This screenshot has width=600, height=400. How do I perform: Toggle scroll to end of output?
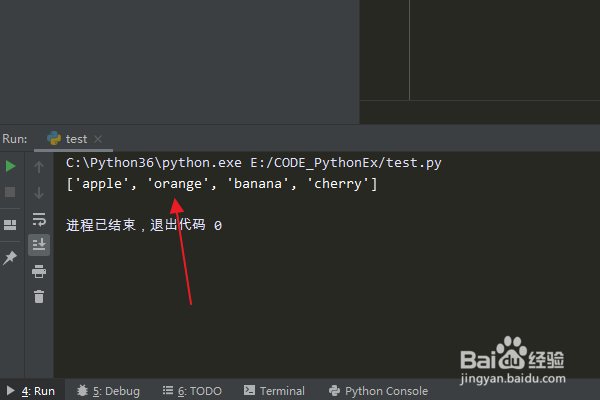[39, 245]
